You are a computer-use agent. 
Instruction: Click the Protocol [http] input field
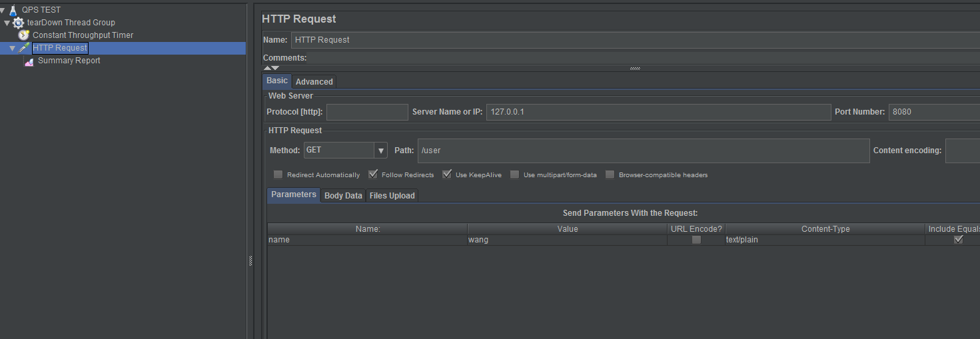click(x=367, y=112)
